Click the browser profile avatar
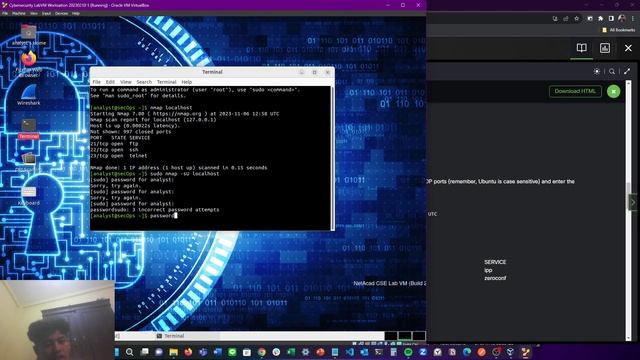The width and height of the screenshot is (640, 360). click(622, 18)
